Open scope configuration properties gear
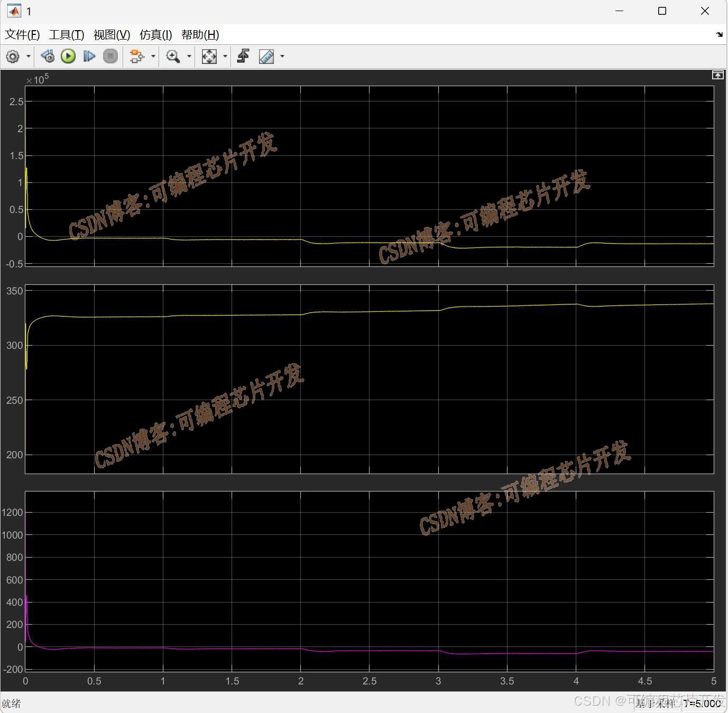The height and width of the screenshot is (713, 728). 13,57
